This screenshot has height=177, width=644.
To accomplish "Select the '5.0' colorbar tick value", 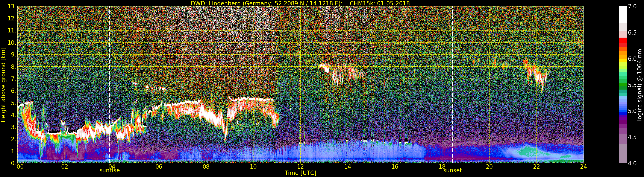I will tap(632, 111).
